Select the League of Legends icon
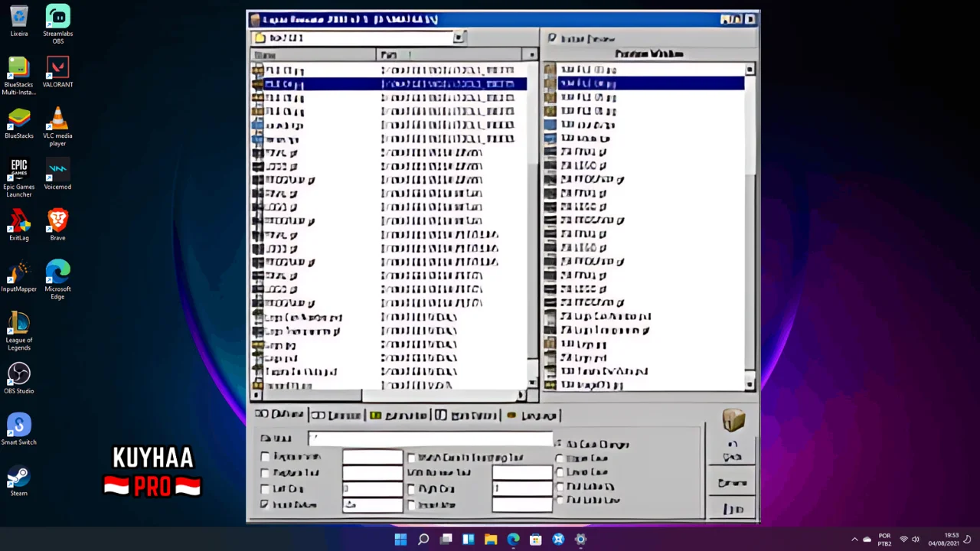Viewport: 980px width, 551px height. 19,331
